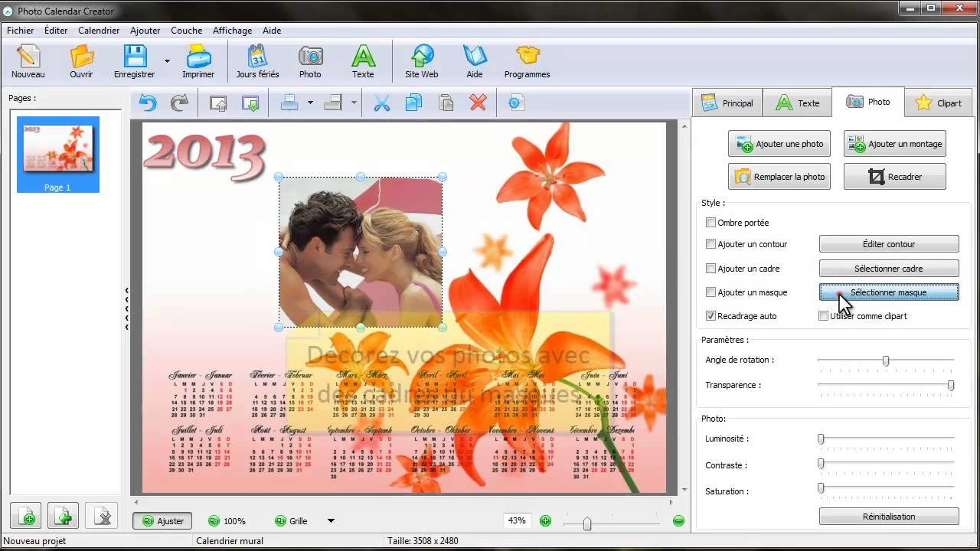Open Grille dropdown arrow

[x=331, y=521]
